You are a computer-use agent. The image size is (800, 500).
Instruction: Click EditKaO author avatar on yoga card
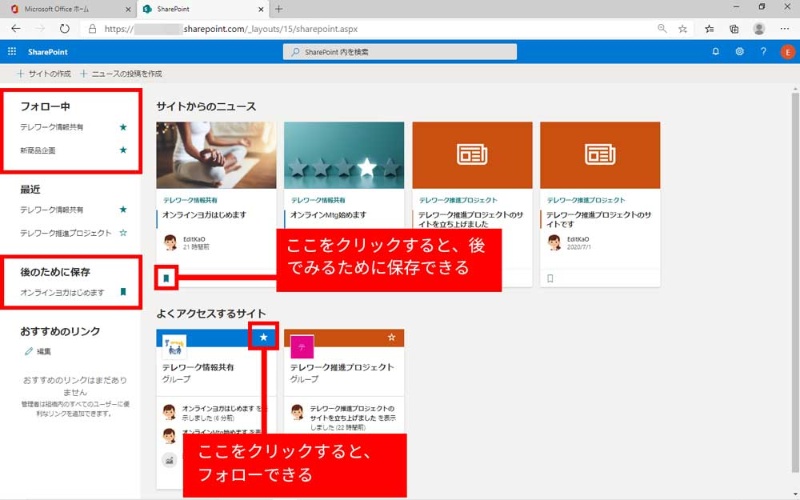tap(170, 242)
